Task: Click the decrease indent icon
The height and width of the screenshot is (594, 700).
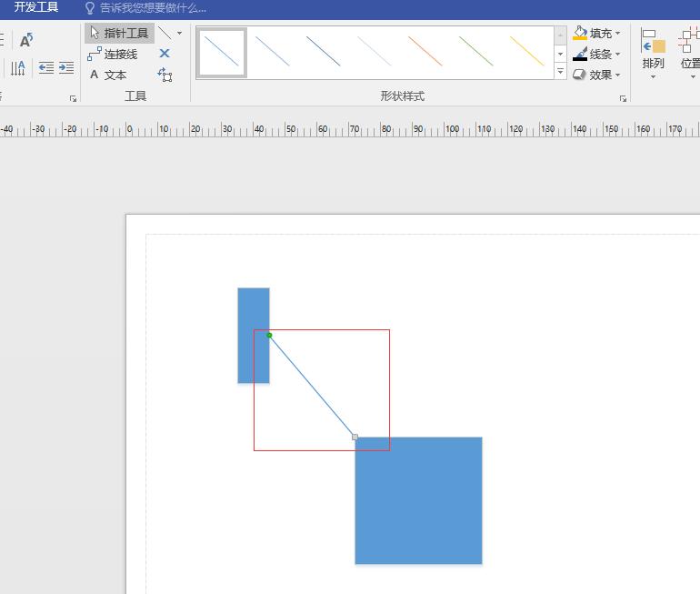Action: point(45,67)
